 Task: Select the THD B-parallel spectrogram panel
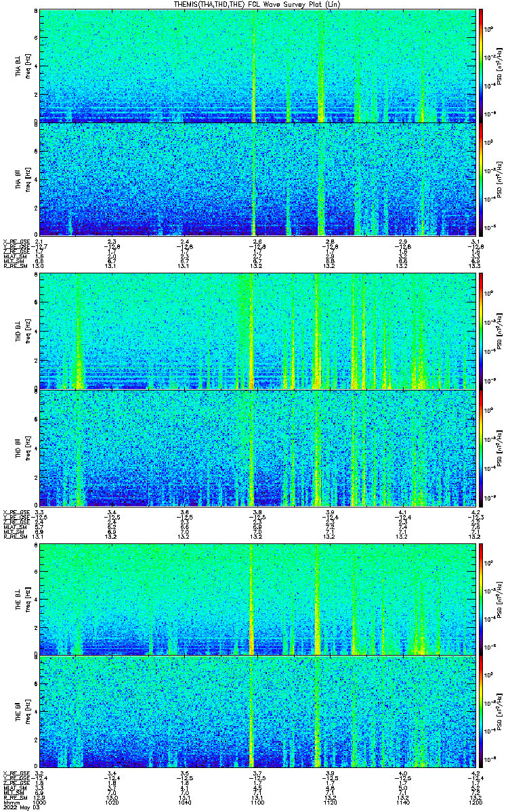257,447
